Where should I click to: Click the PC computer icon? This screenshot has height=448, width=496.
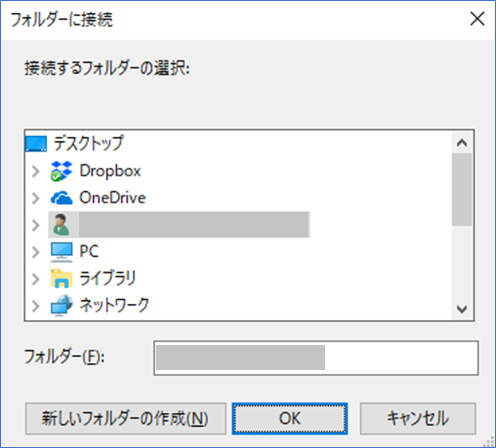(61, 252)
